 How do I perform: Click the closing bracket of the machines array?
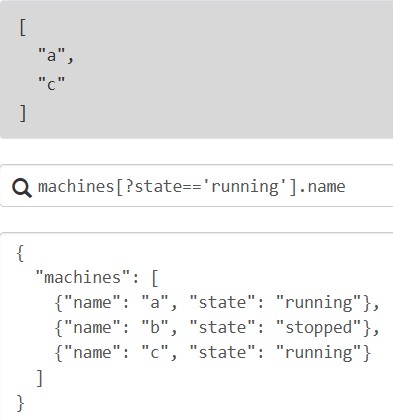(40, 378)
